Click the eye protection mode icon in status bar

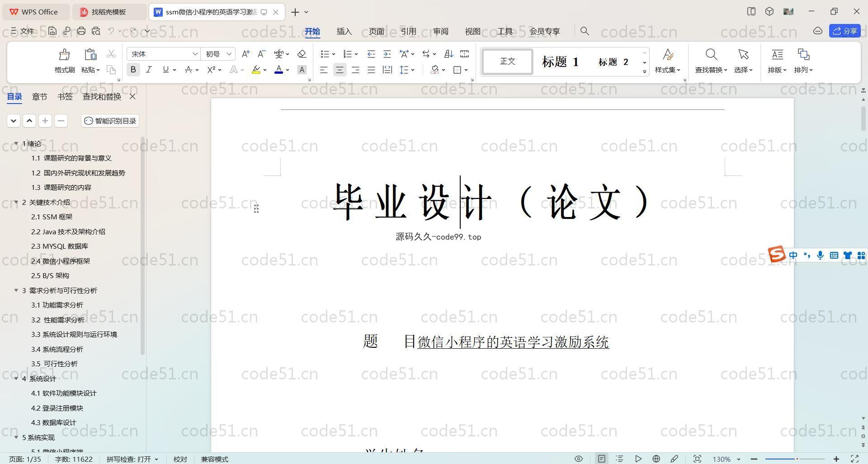tap(578, 459)
